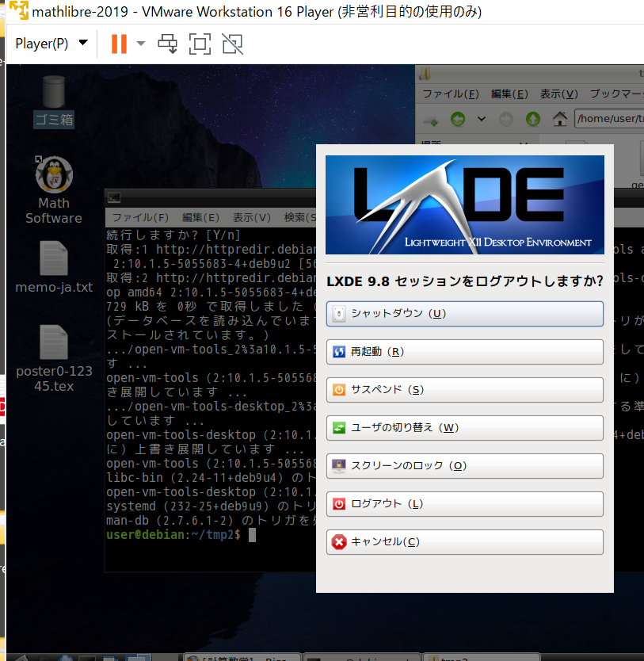Click the Unity mode icon in VMware toolbar

click(233, 44)
